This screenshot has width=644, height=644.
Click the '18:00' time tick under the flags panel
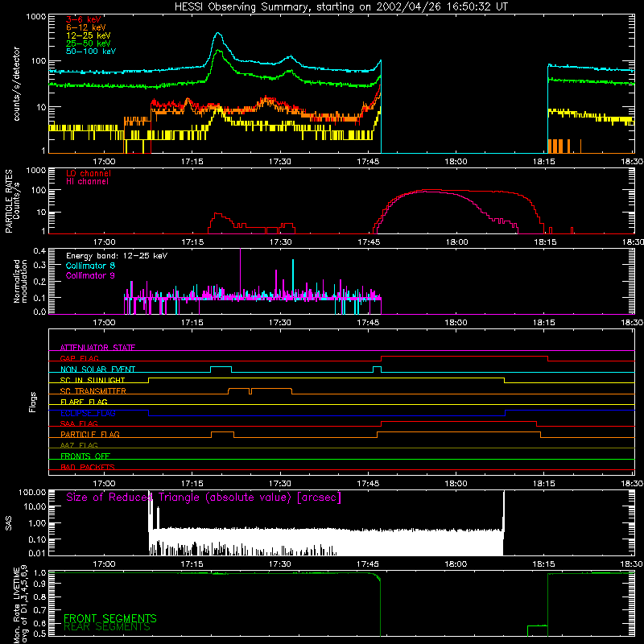(456, 484)
